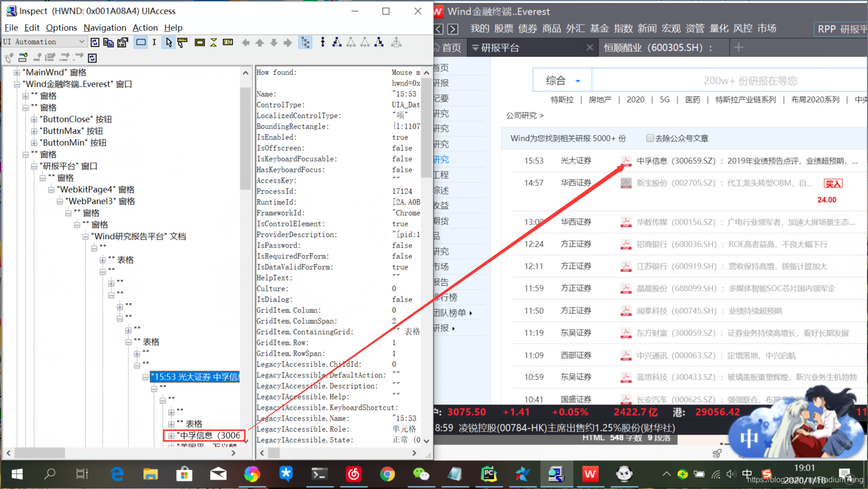Viewport: 868px width, 489px height.
Task: Click the Navigate to First Child icon
Action: [x=337, y=42]
